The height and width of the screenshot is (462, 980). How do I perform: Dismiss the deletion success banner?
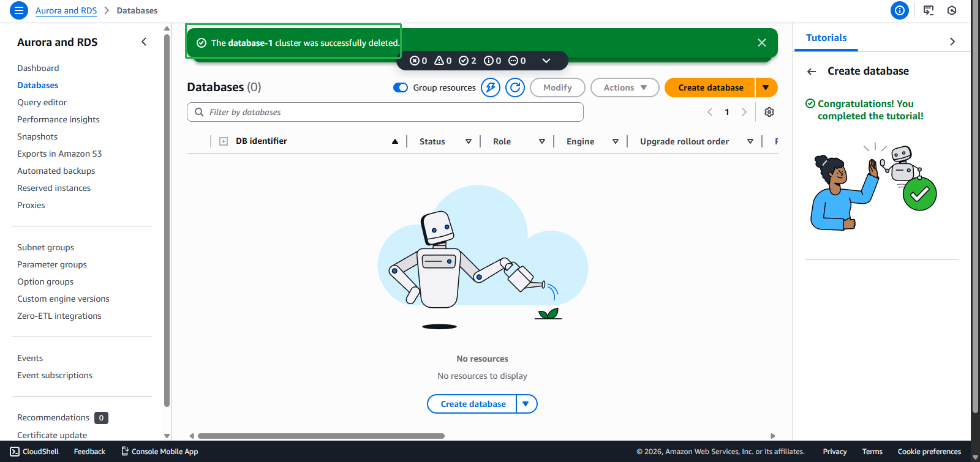coord(761,43)
